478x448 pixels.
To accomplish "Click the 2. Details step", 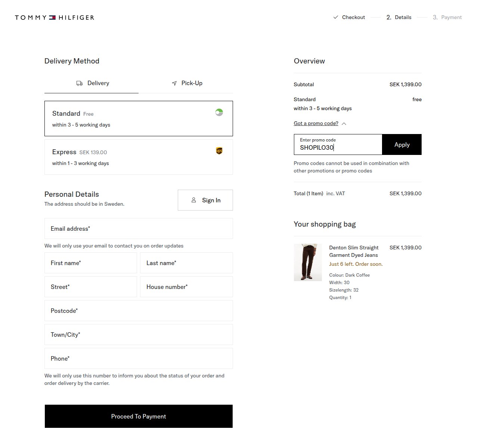I will coord(399,17).
